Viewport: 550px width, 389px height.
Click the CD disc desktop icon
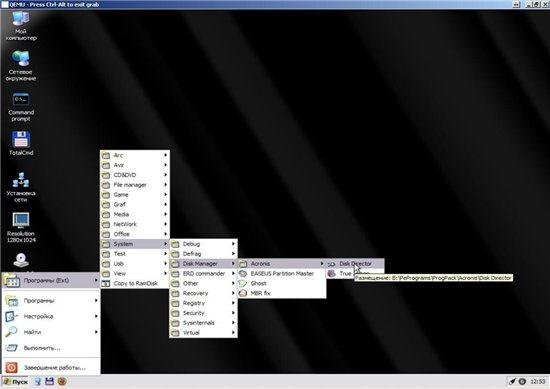pyautogui.click(x=21, y=260)
